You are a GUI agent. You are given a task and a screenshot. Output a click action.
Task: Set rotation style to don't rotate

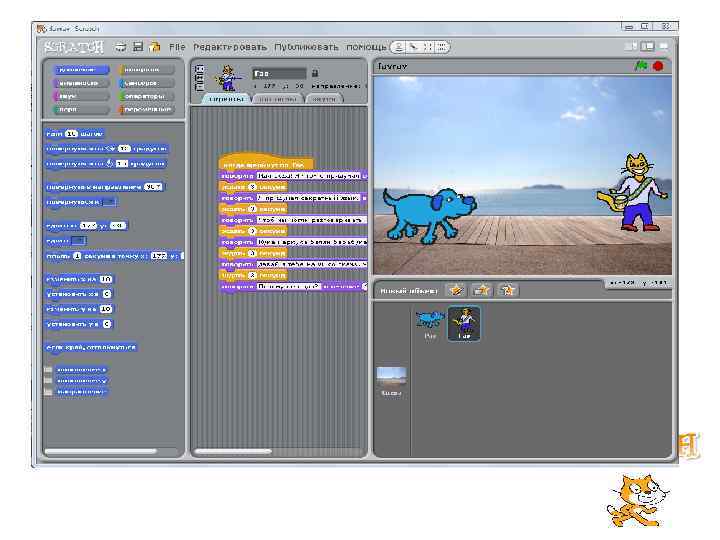click(200, 86)
